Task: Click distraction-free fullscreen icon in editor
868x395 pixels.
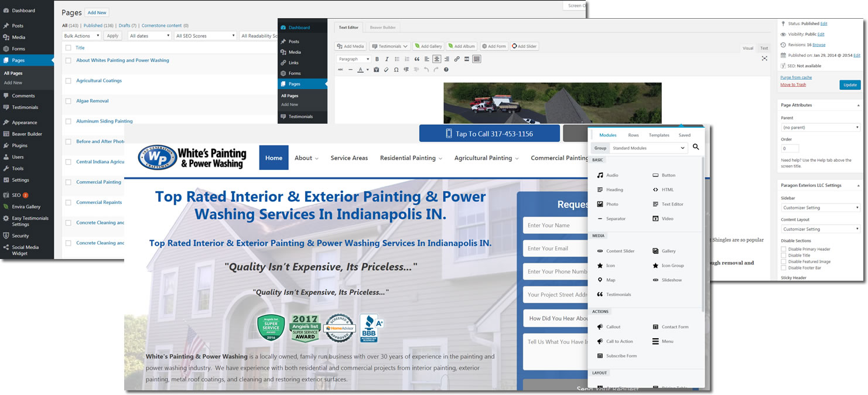Action: point(764,59)
